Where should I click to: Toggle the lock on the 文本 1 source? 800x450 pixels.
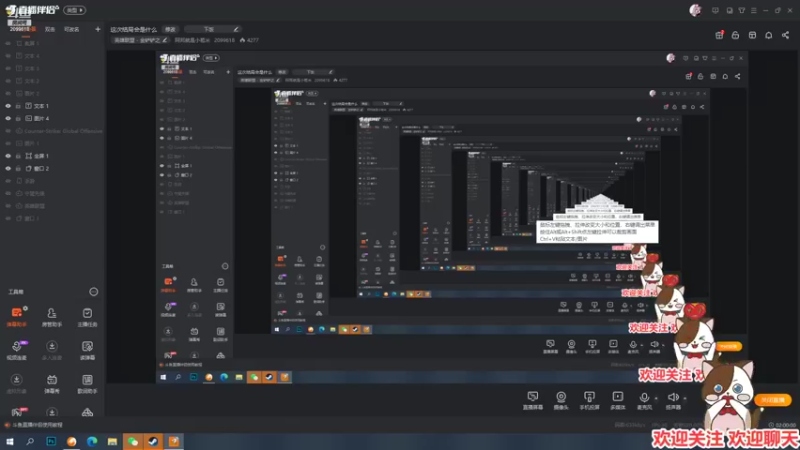pyautogui.click(x=18, y=106)
